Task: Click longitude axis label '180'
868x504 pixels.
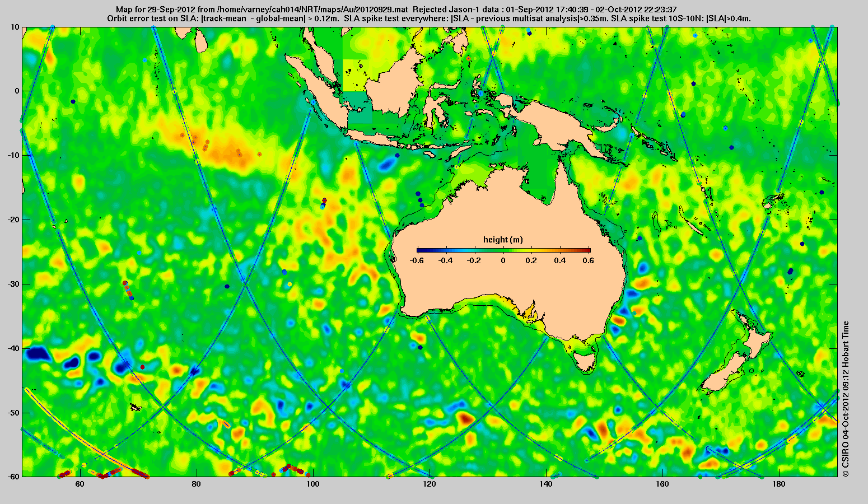Action: pyautogui.click(x=778, y=484)
